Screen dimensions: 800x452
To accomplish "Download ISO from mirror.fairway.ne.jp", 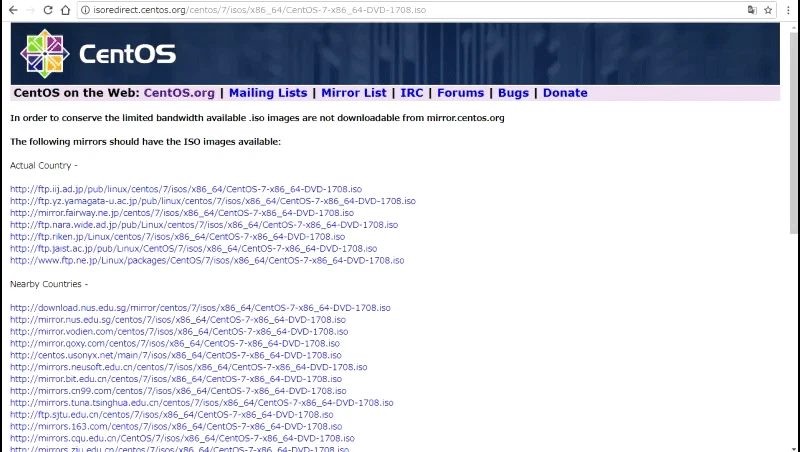I will coord(182,213).
